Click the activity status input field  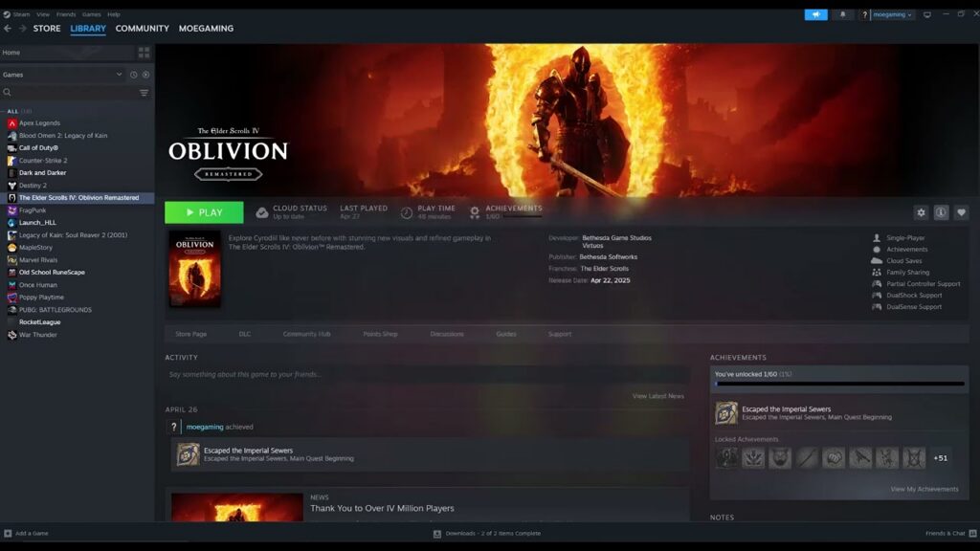coord(428,374)
